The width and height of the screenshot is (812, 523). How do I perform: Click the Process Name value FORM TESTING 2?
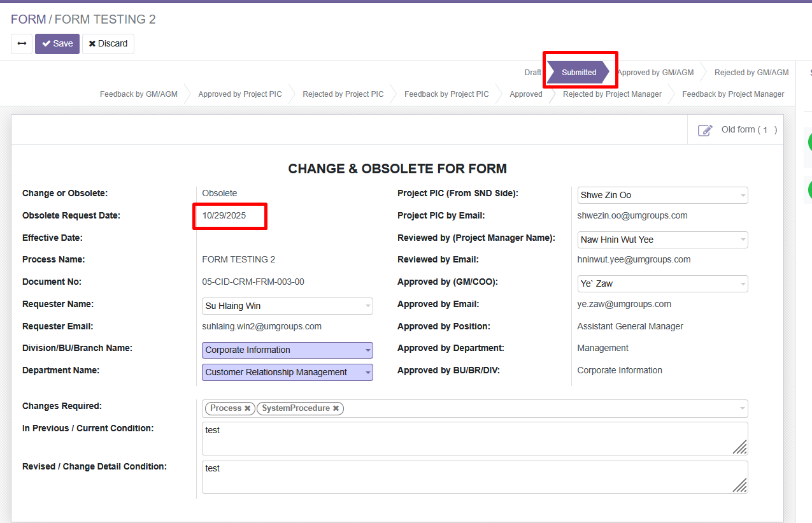point(239,259)
